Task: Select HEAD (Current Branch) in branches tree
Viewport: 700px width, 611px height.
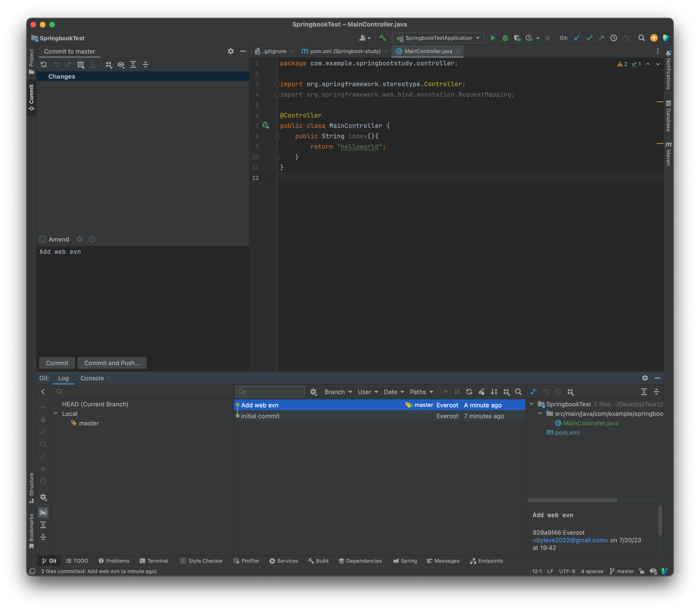Action: pyautogui.click(x=95, y=404)
